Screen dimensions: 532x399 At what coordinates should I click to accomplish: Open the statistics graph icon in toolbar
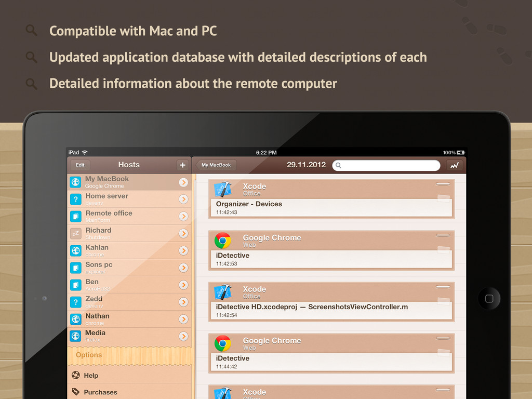point(454,165)
